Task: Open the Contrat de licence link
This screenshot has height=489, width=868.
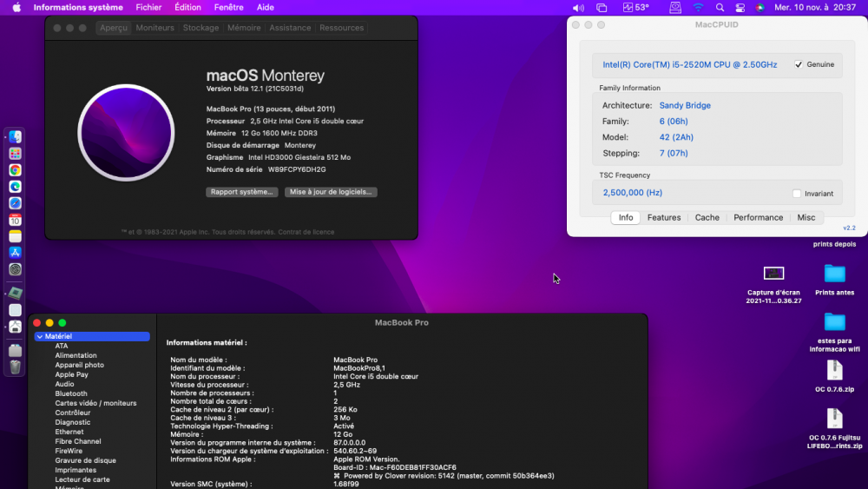Action: pos(306,232)
